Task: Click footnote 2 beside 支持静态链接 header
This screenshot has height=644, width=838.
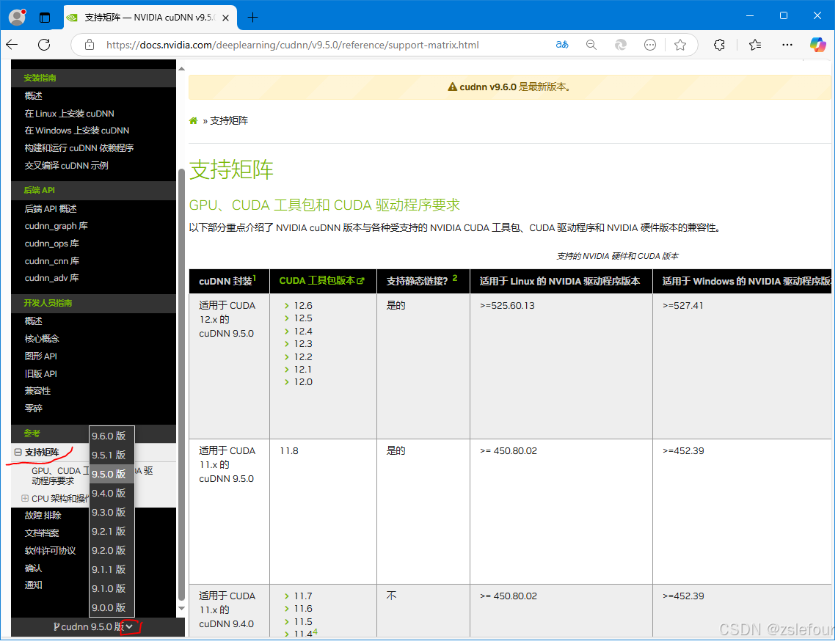Action: pos(455,278)
